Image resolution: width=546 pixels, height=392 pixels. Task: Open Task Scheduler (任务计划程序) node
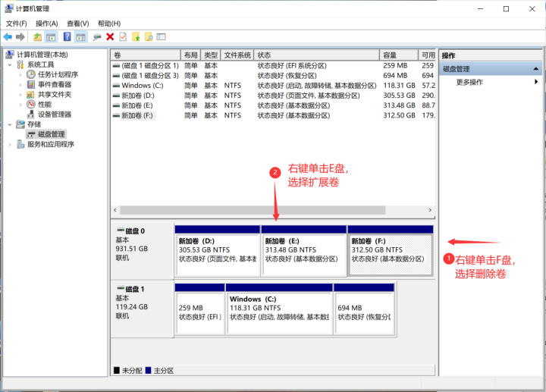point(58,74)
